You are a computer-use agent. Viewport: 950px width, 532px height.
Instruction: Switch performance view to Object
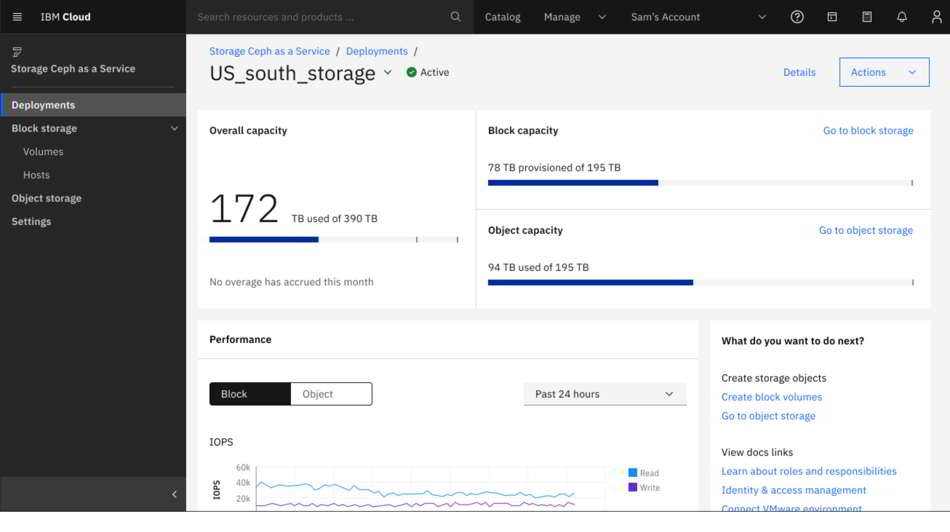click(331, 394)
